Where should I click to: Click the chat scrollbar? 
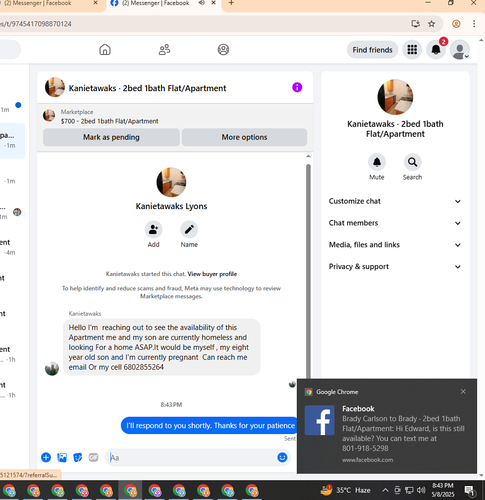click(x=308, y=270)
